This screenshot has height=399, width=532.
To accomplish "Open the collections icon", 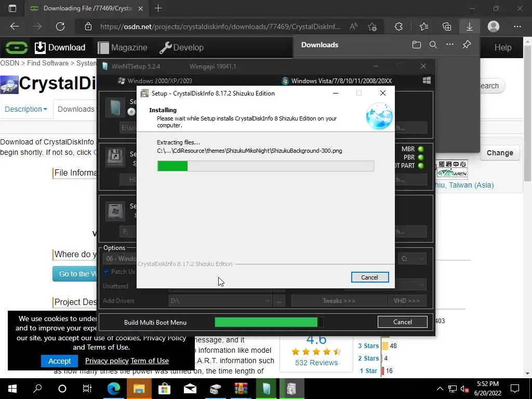I will point(447,26).
